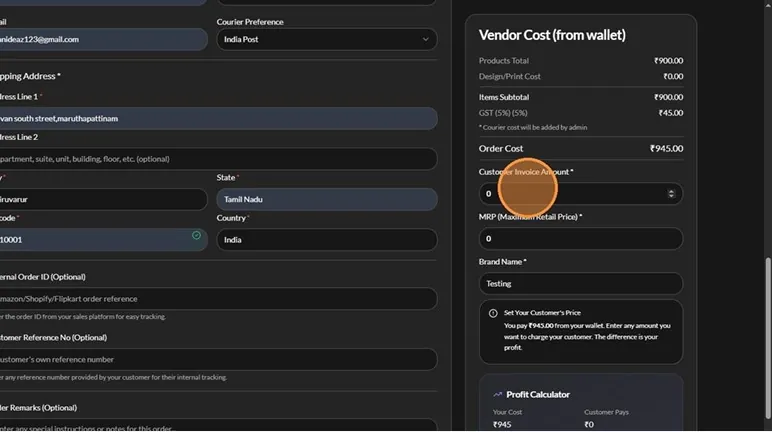The image size is (772, 432).
Task: Click the Customer Pays ₹0 value
Action: pyautogui.click(x=589, y=425)
